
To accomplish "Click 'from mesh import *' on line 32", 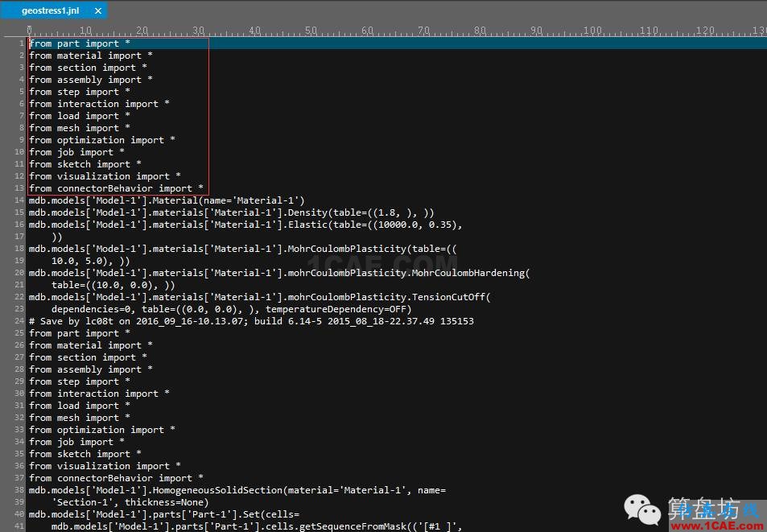I will pyautogui.click(x=79, y=418).
